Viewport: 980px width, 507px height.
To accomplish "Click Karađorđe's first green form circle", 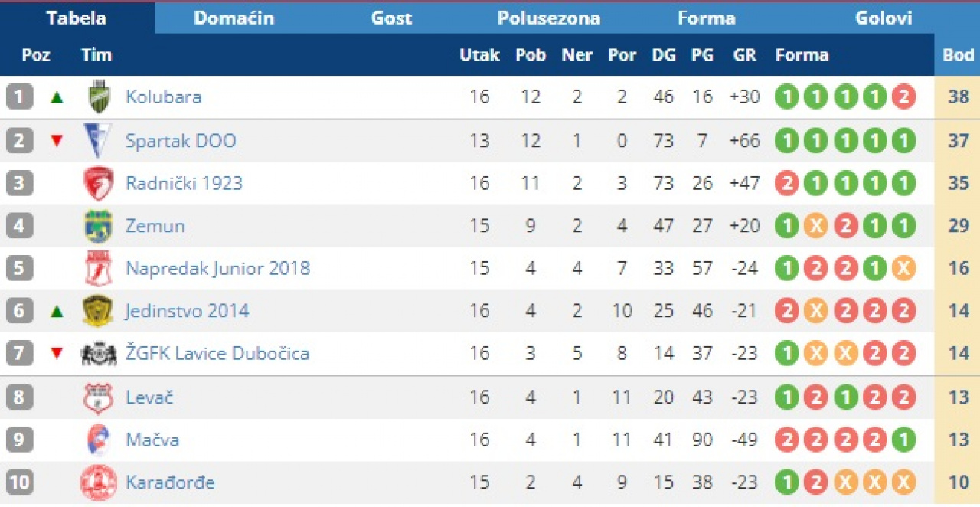I will [786, 482].
